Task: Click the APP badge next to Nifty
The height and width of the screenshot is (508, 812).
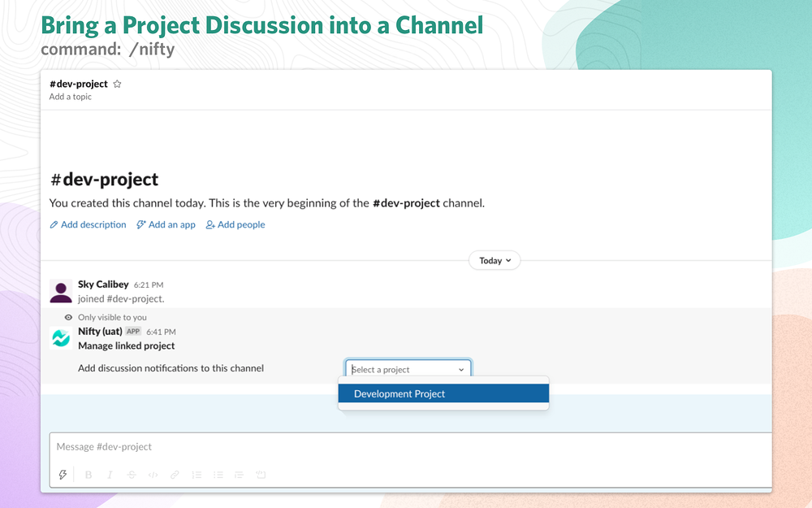Action: [x=133, y=332]
